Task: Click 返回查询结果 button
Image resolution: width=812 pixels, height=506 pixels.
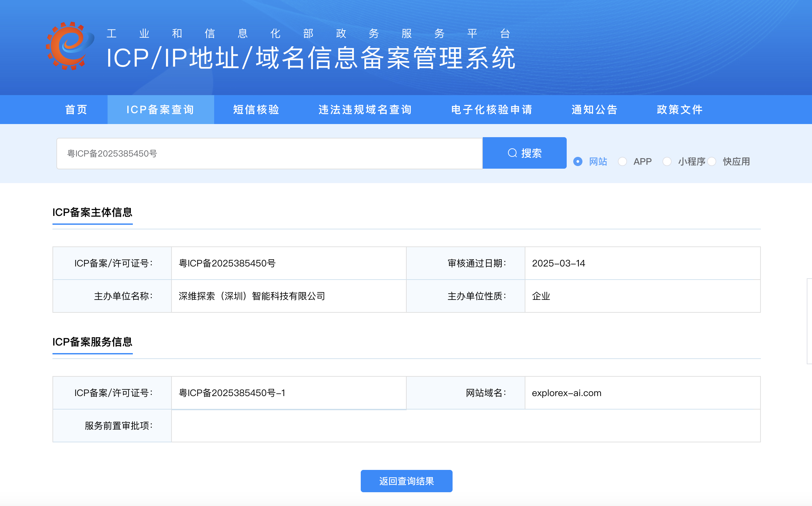Action: 406,481
